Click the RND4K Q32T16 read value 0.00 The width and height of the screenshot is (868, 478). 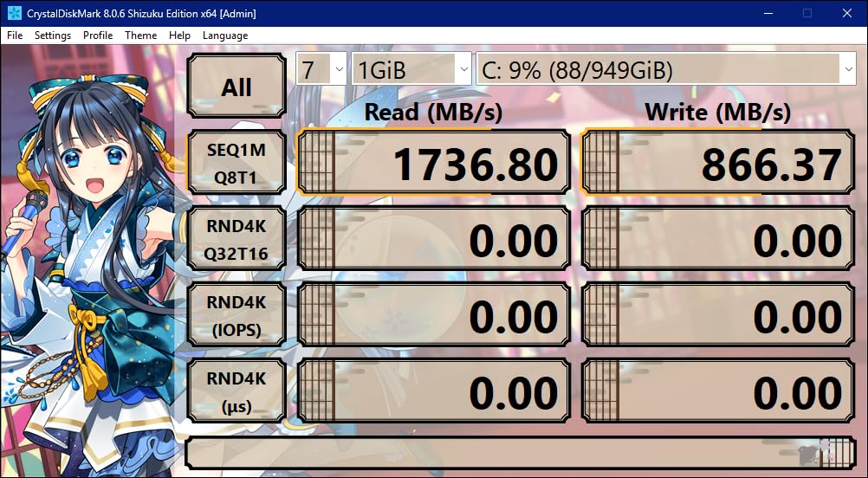tap(433, 239)
